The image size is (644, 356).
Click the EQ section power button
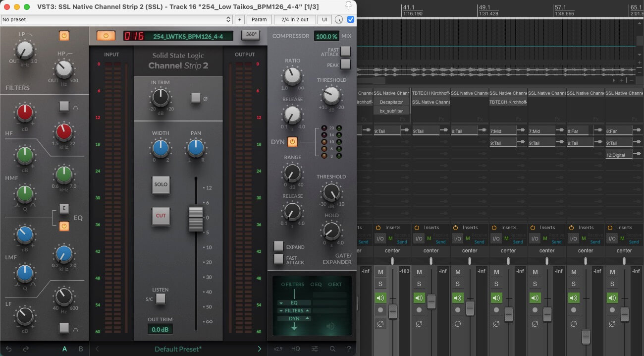pyautogui.click(x=64, y=226)
